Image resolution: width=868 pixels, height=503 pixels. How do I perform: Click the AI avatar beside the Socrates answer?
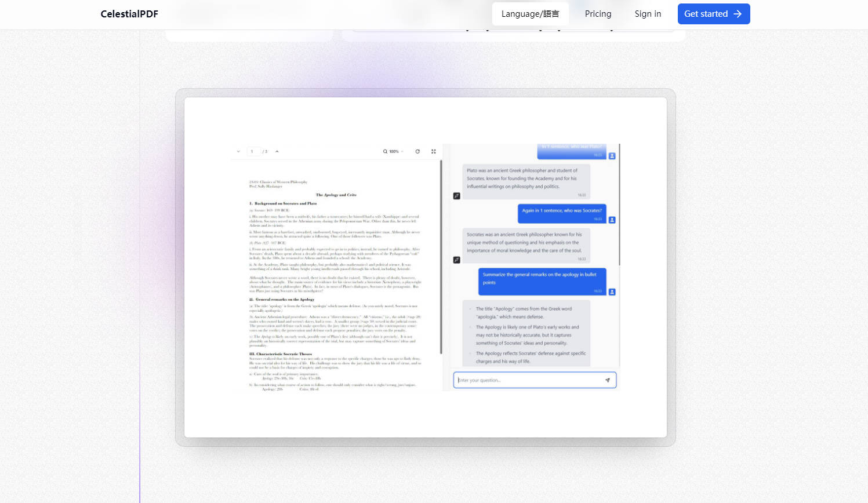tap(457, 258)
